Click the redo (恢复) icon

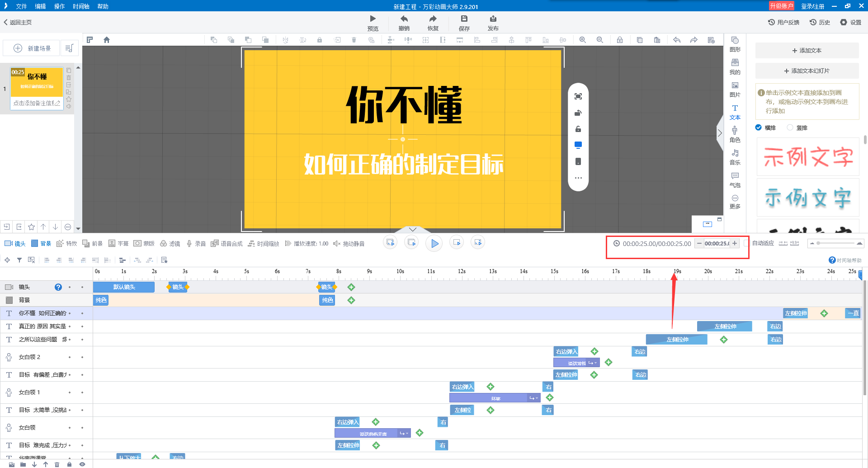coord(433,19)
